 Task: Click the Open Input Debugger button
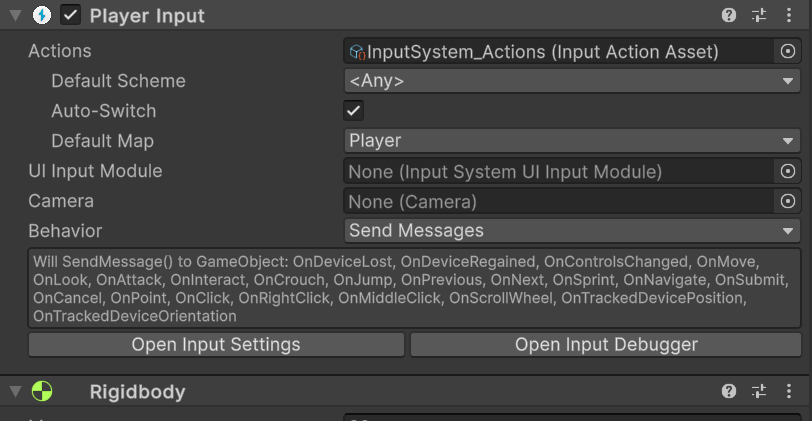606,345
